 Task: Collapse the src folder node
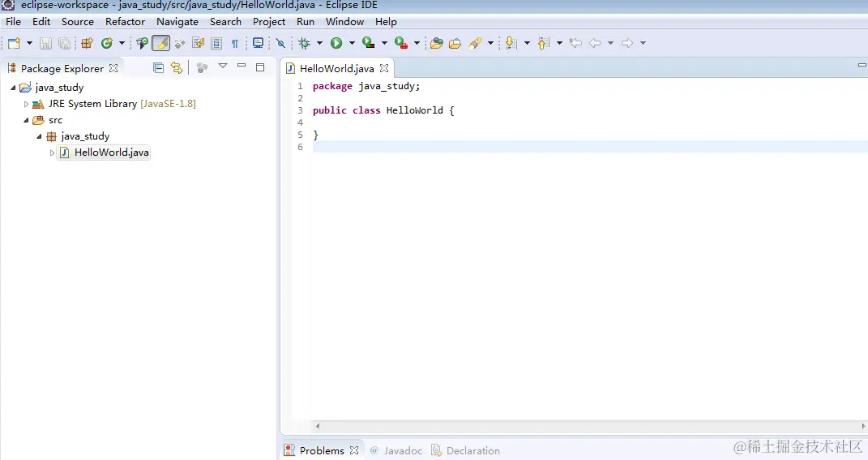(x=26, y=120)
